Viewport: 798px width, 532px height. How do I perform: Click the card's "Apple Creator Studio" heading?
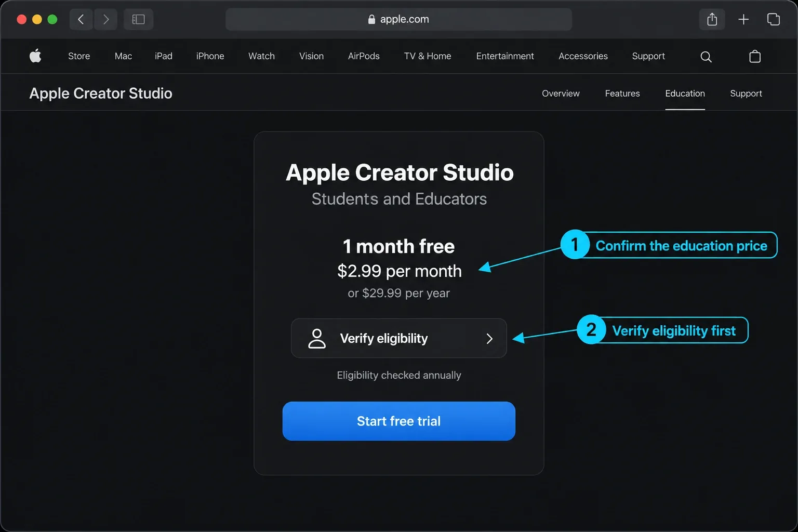point(400,172)
